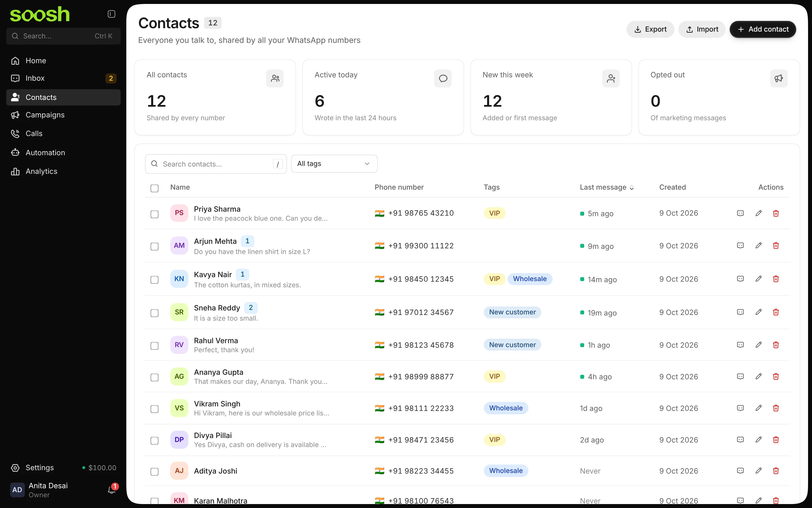Delete Aditya Joshi via trash icon
The image size is (812, 508).
coord(776,471)
